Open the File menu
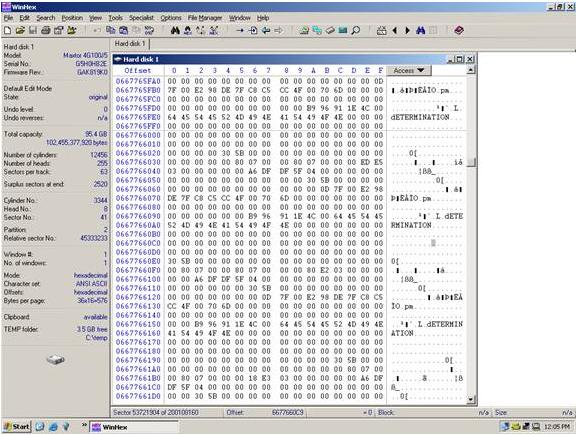This screenshot has width=577, height=435. pyautogui.click(x=8, y=18)
